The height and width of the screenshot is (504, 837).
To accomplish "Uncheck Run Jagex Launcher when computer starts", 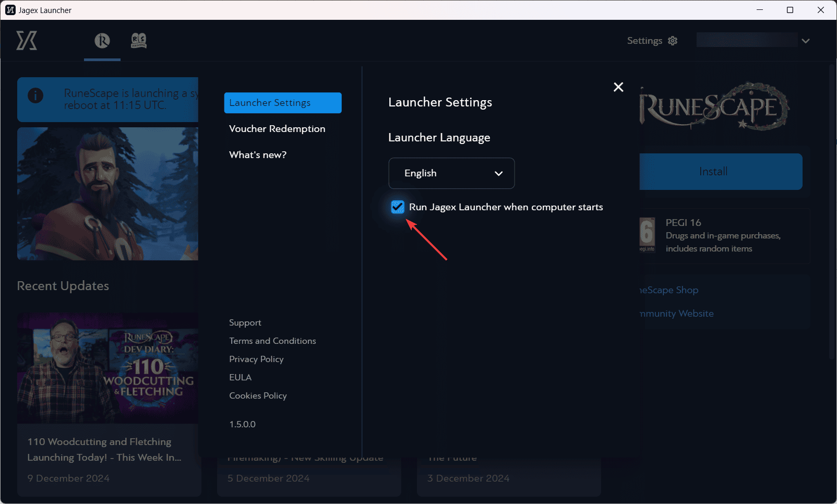I will [x=398, y=207].
